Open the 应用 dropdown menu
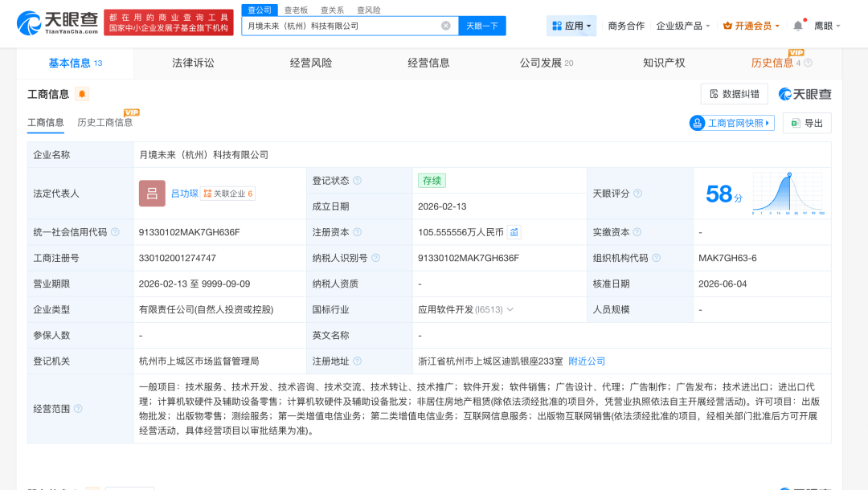Image resolution: width=868 pixels, height=490 pixels. coord(572,26)
